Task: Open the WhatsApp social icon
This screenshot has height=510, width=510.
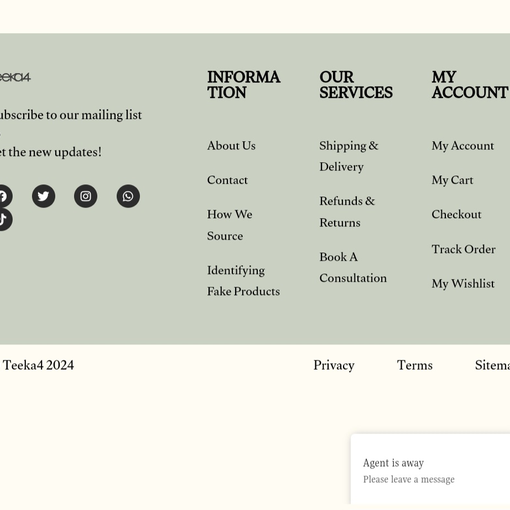Action: pos(128,196)
